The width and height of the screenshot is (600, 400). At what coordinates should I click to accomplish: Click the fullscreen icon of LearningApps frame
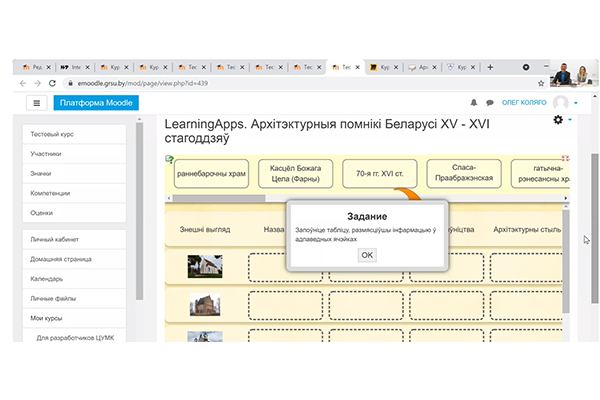565,158
